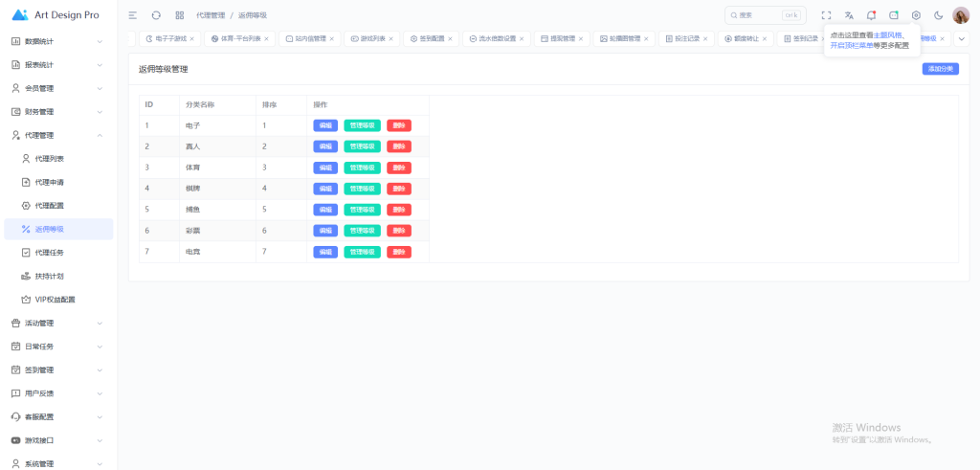Switch to 电子子游戏 tab
Screen dimensions: 980x470
(170, 38)
